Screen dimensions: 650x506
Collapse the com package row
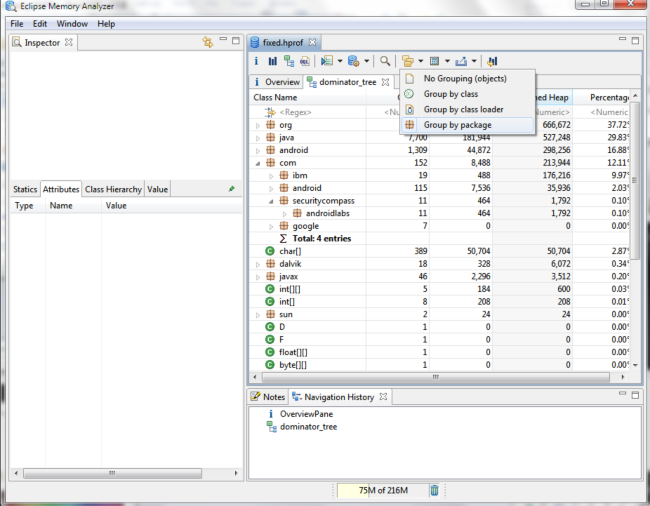tap(258, 163)
